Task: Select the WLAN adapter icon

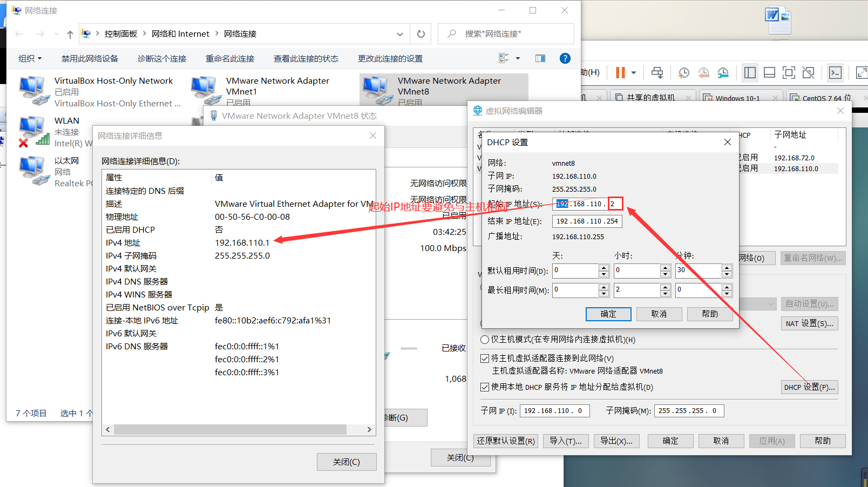Action: [x=33, y=131]
